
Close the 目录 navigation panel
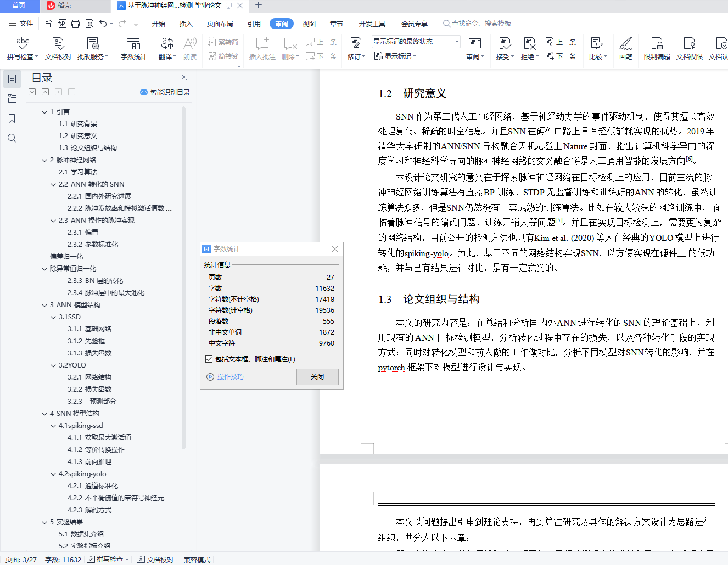pyautogui.click(x=184, y=77)
